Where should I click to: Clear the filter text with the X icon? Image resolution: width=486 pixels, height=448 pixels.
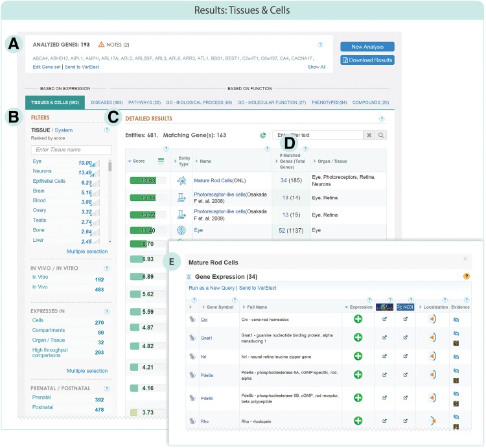pyautogui.click(x=368, y=135)
